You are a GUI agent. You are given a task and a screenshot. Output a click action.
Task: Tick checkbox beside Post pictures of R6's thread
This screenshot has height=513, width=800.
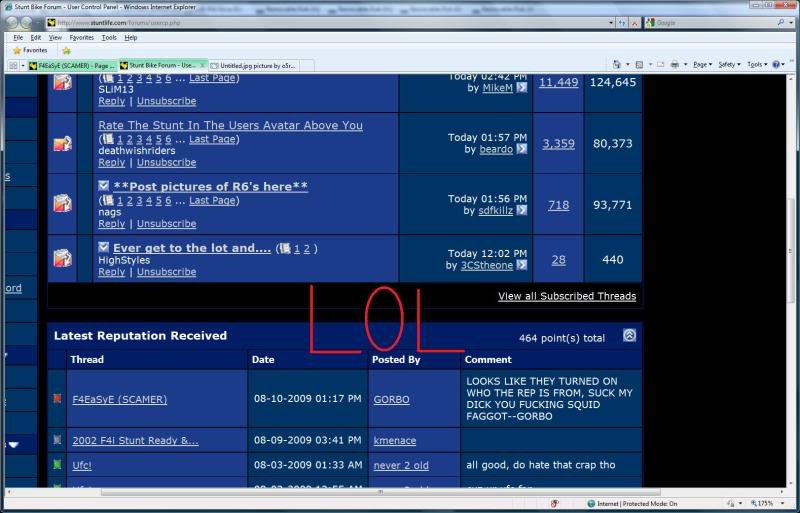pos(104,185)
